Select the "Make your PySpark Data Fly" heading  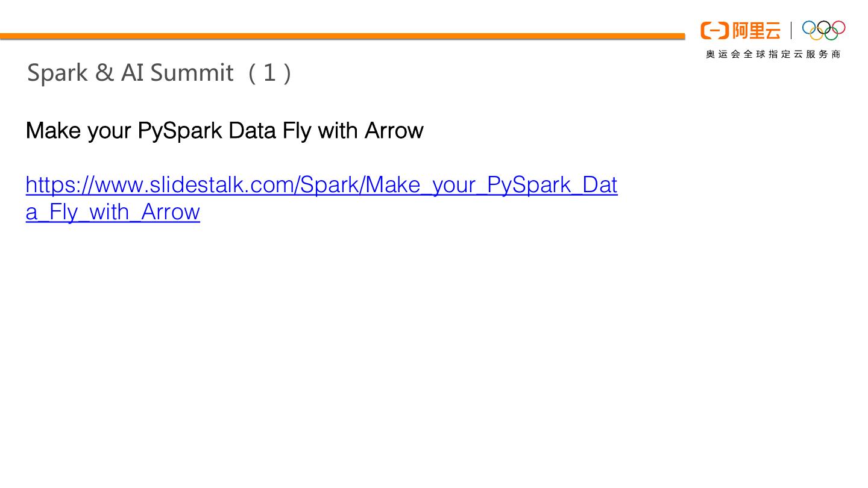coord(224,130)
